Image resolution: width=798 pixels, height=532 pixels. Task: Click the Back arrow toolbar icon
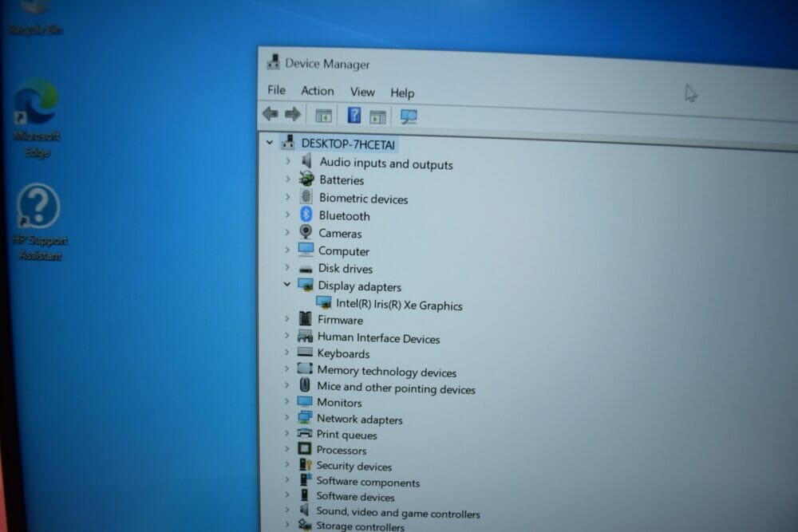point(271,113)
